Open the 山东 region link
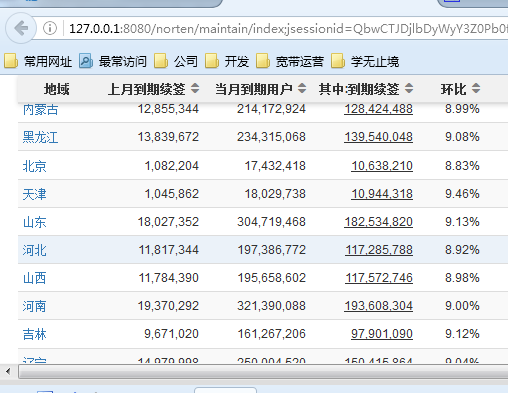The width and height of the screenshot is (508, 393). pos(35,222)
